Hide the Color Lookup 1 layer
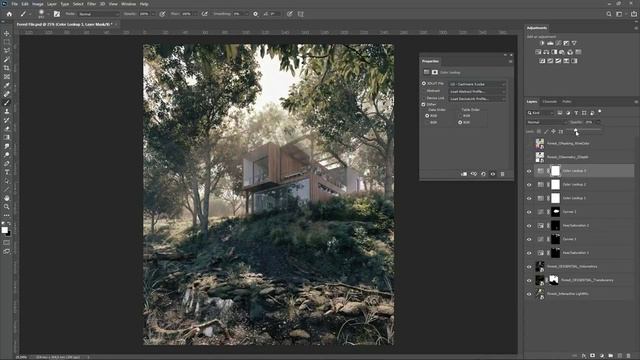Image resolution: width=640 pixels, height=360 pixels. tap(529, 198)
